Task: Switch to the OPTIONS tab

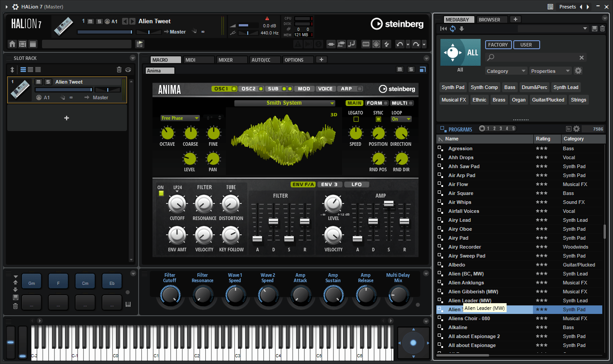Action: click(298, 59)
